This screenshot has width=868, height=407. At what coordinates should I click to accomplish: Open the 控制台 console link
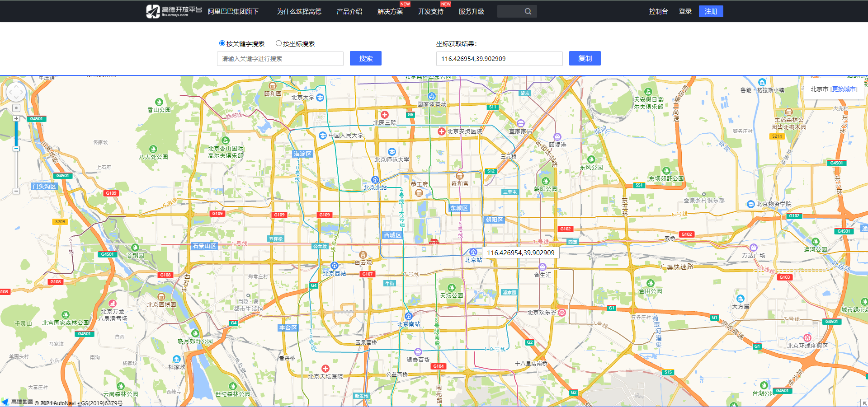point(658,11)
